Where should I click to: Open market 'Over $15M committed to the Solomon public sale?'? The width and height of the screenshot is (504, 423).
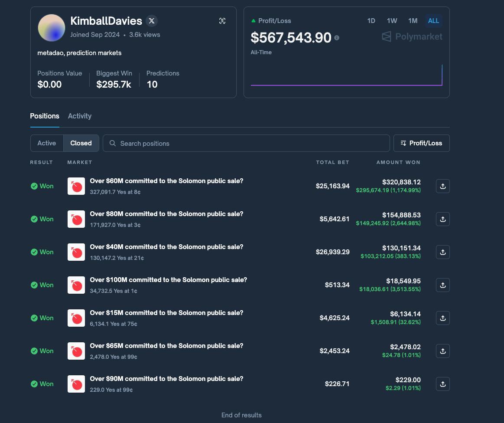[x=166, y=313]
